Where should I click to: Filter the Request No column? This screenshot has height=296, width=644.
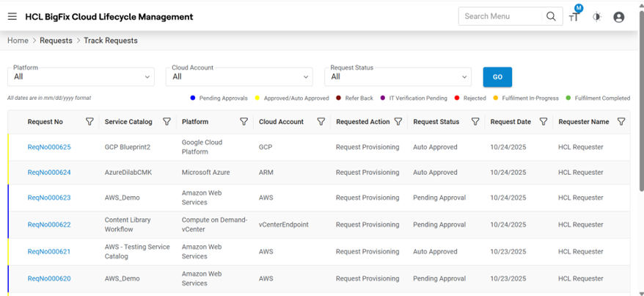tap(89, 122)
